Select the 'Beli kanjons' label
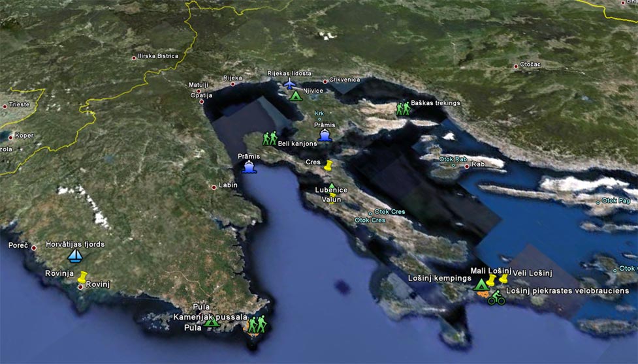638x364 pixels. click(x=297, y=144)
